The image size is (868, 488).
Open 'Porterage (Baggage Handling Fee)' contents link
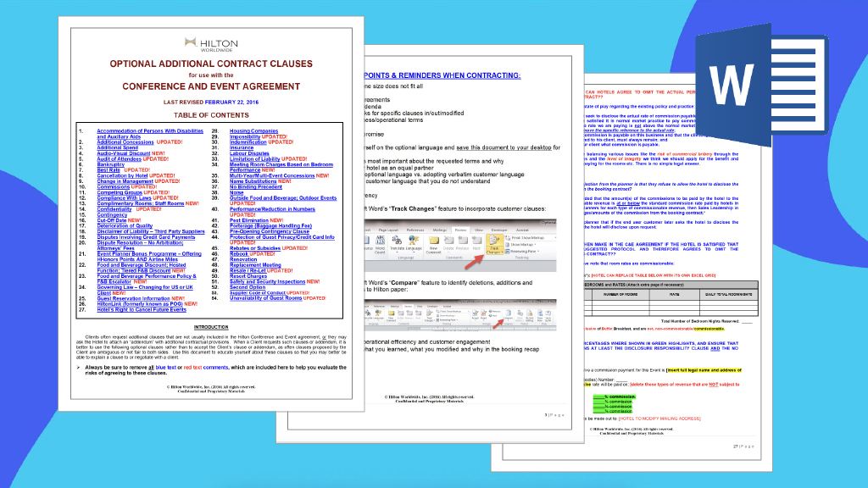[x=270, y=225]
